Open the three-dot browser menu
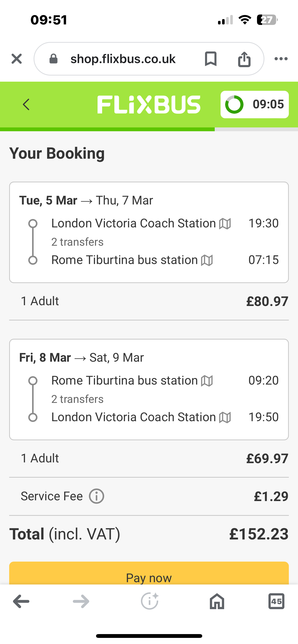 click(x=281, y=59)
